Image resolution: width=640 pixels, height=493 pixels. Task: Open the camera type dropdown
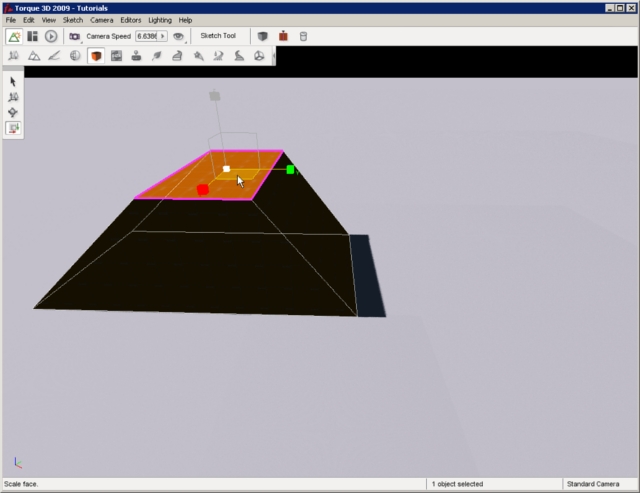click(75, 36)
